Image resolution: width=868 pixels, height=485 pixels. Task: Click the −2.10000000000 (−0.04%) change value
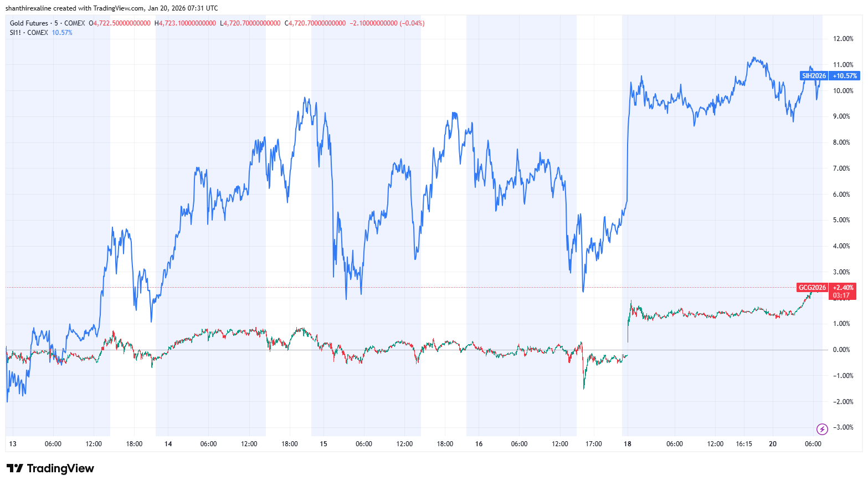387,23
